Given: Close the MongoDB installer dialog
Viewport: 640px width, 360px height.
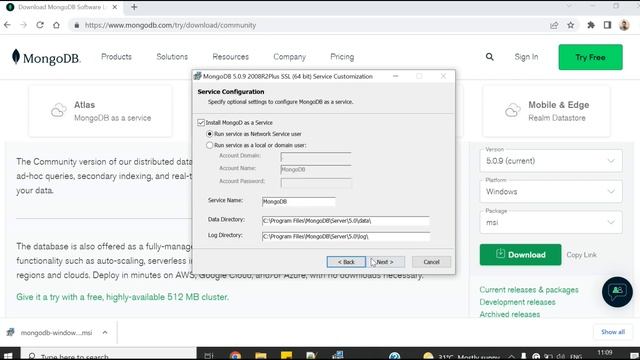Looking at the screenshot, I should [x=443, y=76].
